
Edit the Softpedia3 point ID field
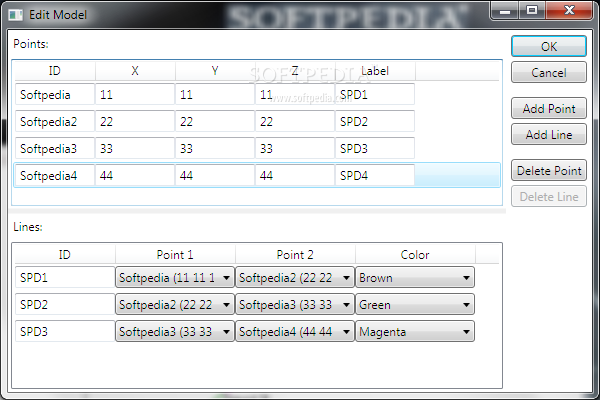pyautogui.click(x=55, y=148)
